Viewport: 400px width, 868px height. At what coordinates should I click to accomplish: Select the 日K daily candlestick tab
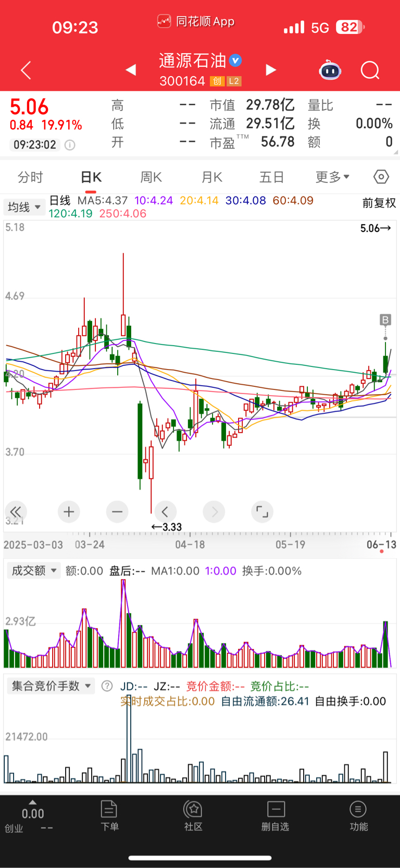(x=91, y=177)
